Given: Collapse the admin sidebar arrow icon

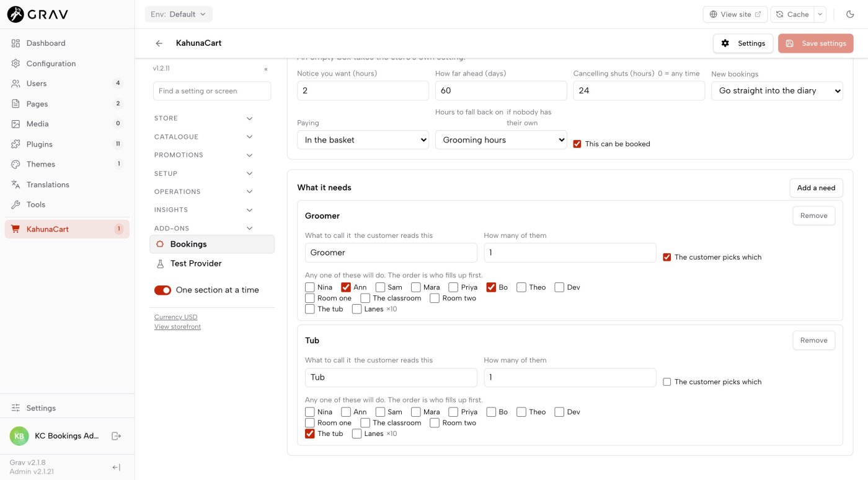Looking at the screenshot, I should coord(116,467).
